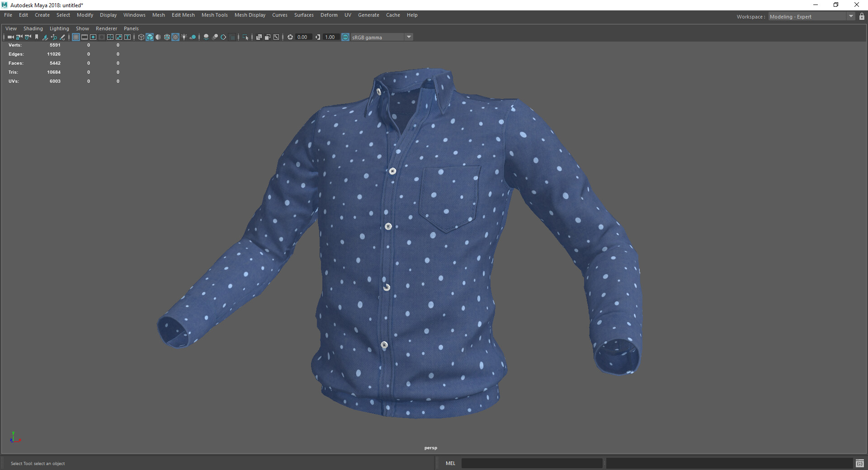Expand the sRGB gamma view transform dropdown
This screenshot has width=868, height=470.
tap(409, 37)
